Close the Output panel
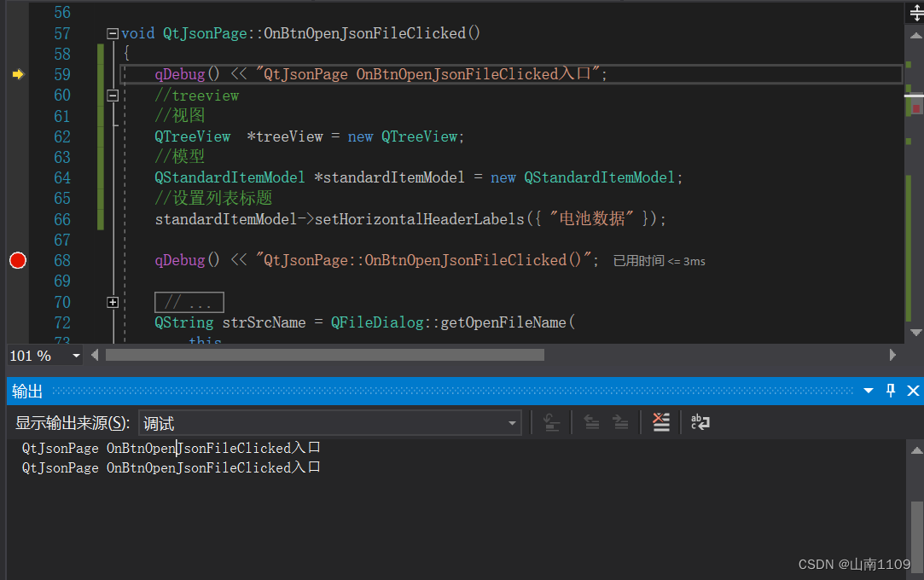Viewport: 924px width, 580px height. [913, 391]
